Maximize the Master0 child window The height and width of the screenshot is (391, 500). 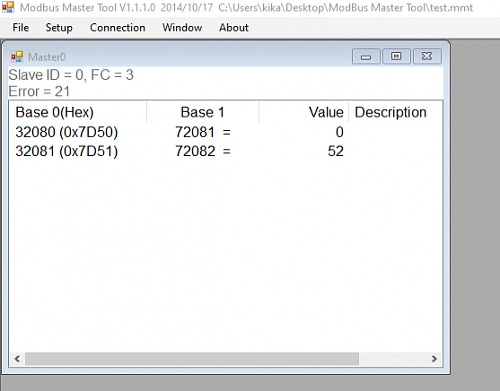pos(396,56)
